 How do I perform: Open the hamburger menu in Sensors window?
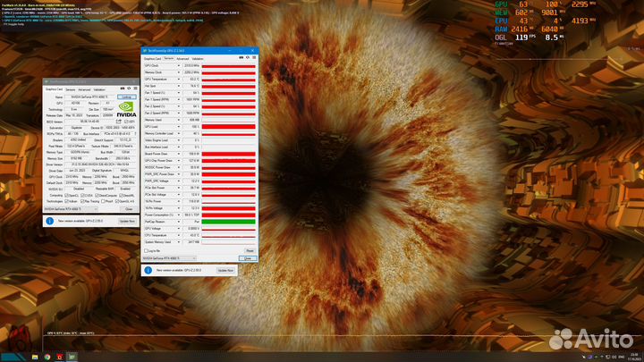[x=253, y=59]
